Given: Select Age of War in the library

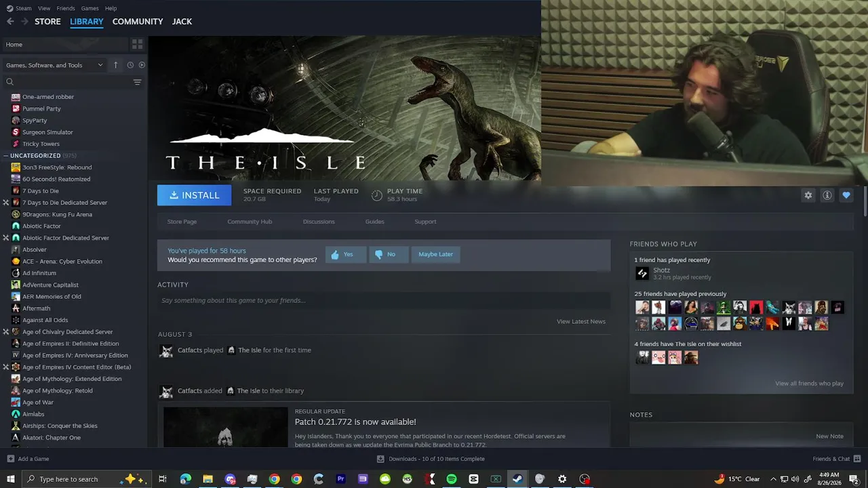Looking at the screenshot, I should [38, 403].
